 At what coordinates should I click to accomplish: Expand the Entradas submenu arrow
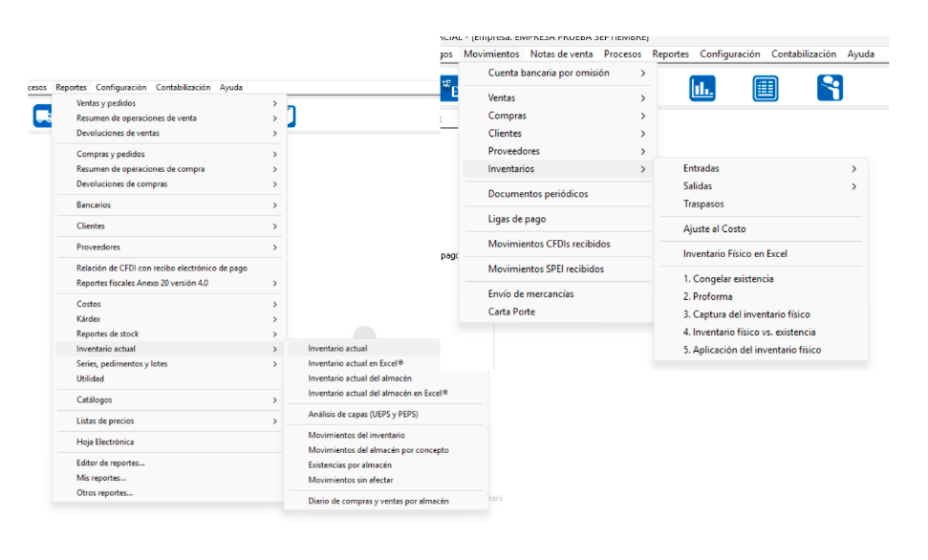(x=853, y=169)
